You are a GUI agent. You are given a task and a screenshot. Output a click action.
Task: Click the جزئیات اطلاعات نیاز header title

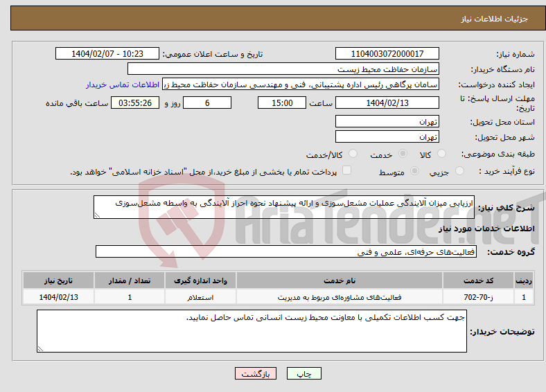click(495, 19)
